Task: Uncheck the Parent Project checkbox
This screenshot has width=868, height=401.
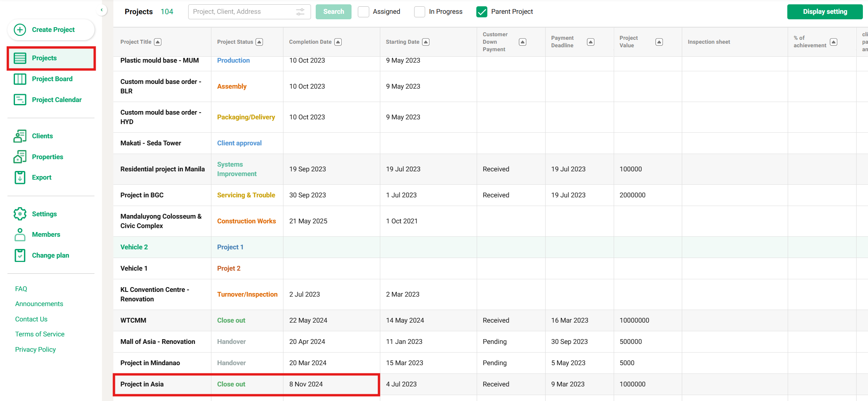Action: 481,12
